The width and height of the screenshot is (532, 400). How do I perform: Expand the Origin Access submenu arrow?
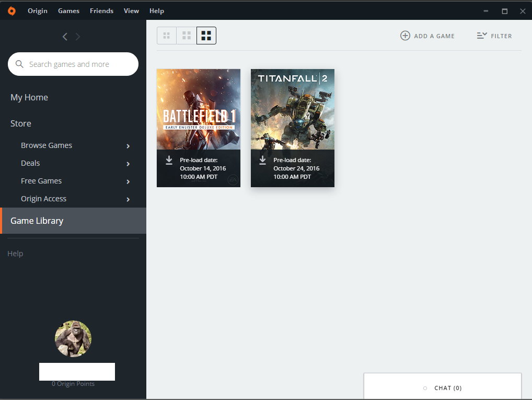coord(128,199)
